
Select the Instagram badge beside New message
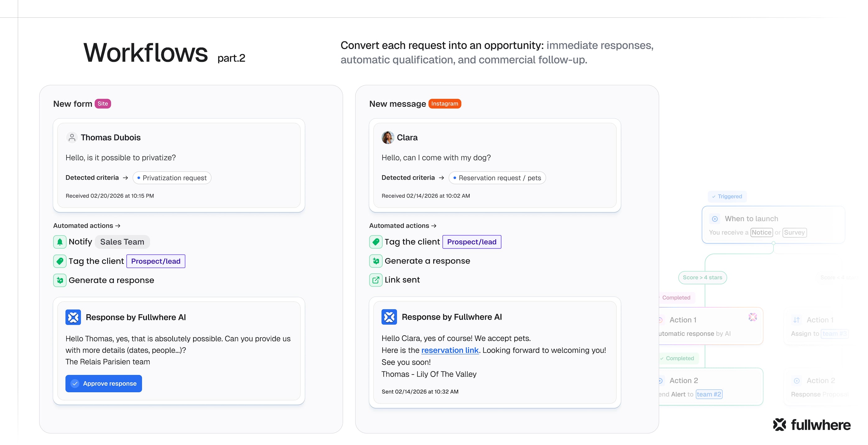[x=444, y=104]
